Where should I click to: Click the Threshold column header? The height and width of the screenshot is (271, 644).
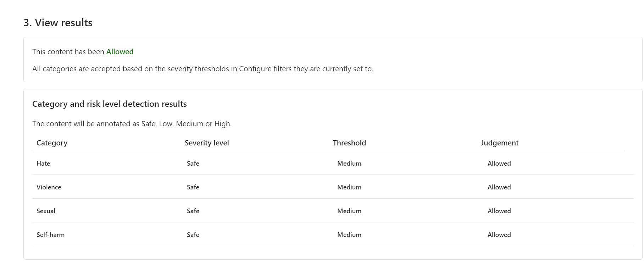pos(349,143)
